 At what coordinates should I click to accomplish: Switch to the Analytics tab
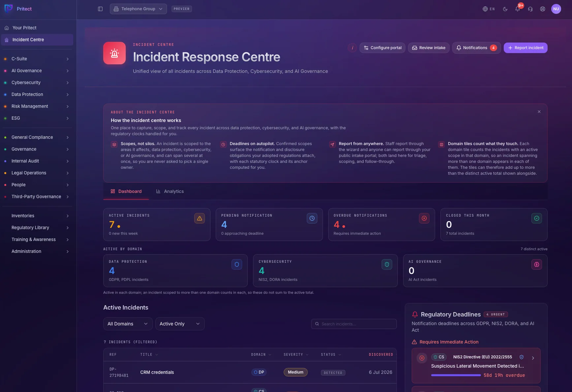coord(170,191)
